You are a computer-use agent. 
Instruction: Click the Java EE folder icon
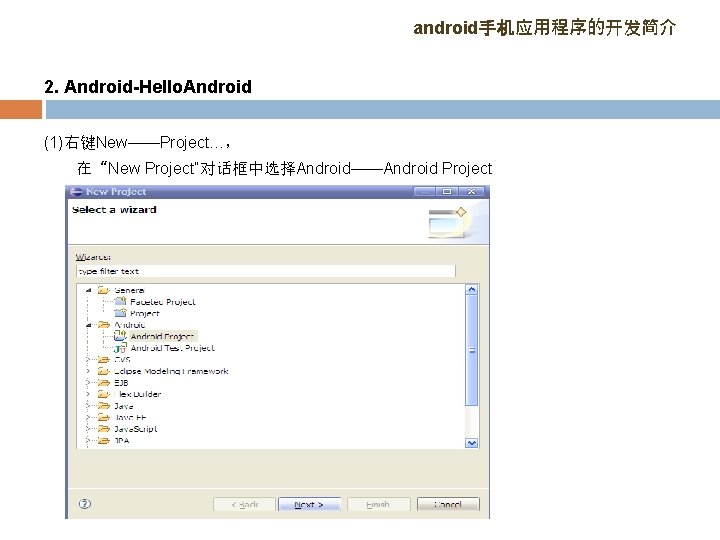(x=104, y=417)
